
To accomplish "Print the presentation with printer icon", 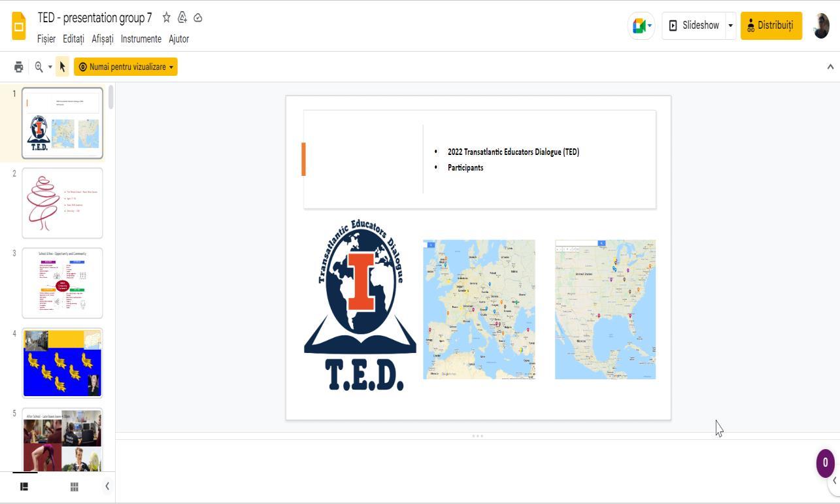I will coord(18,67).
